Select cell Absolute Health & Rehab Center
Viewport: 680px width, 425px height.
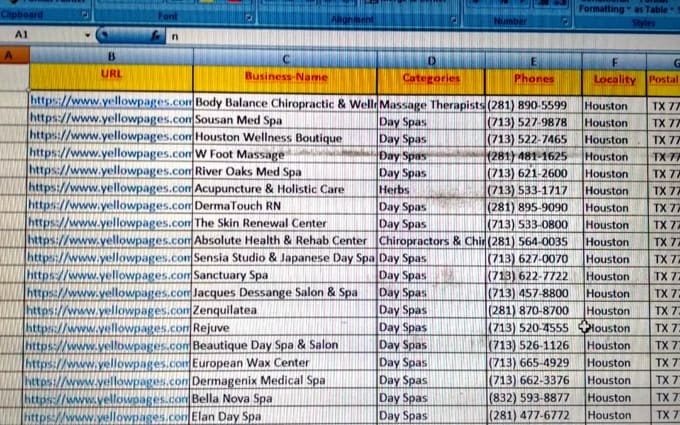(x=284, y=241)
